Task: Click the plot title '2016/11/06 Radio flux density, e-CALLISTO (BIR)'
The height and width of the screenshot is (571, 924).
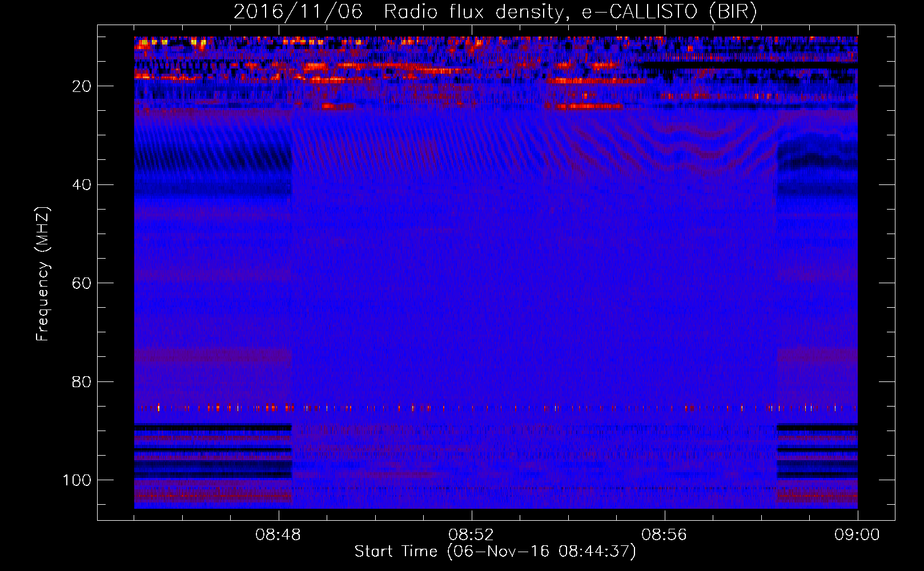Action: 495,12
